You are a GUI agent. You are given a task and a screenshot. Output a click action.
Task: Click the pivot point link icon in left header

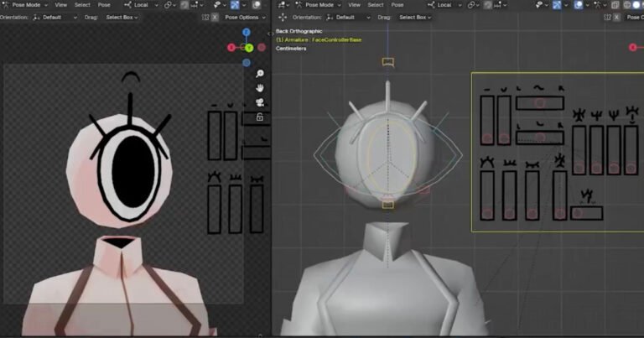168,5
